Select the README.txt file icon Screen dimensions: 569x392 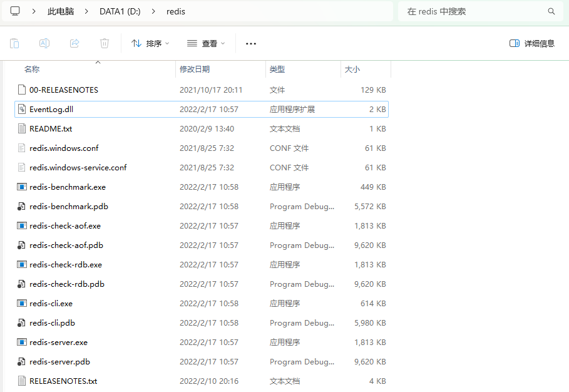22,128
